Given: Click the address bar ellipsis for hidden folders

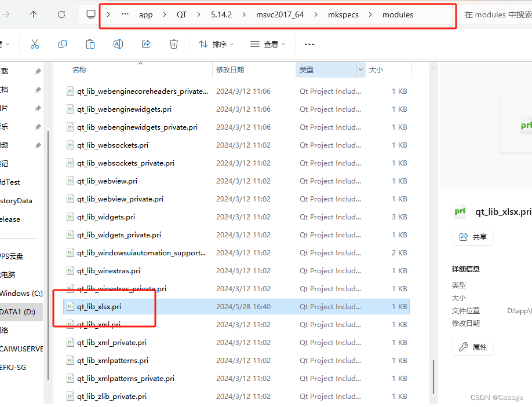Looking at the screenshot, I should (x=125, y=14).
